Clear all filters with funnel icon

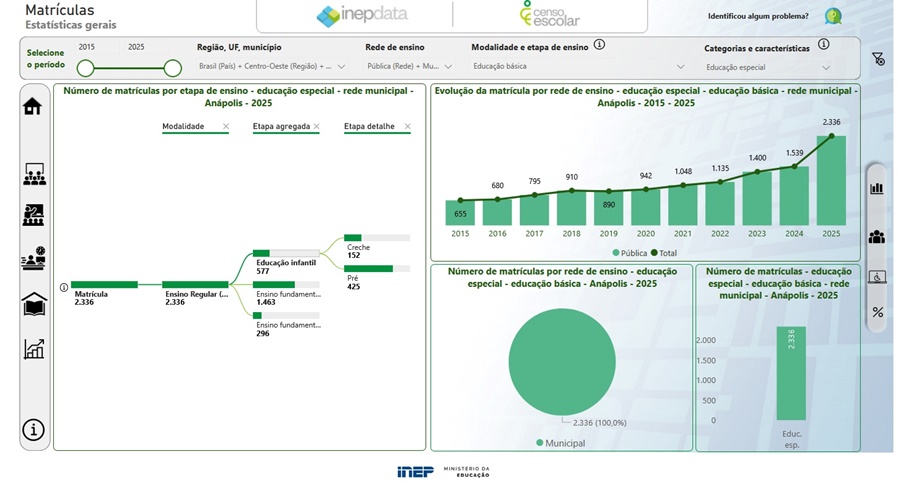[x=878, y=59]
